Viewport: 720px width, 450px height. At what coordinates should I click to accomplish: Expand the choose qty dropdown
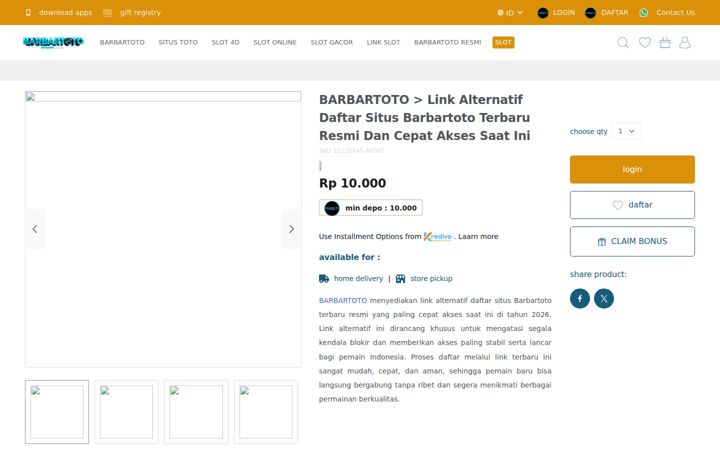click(626, 131)
